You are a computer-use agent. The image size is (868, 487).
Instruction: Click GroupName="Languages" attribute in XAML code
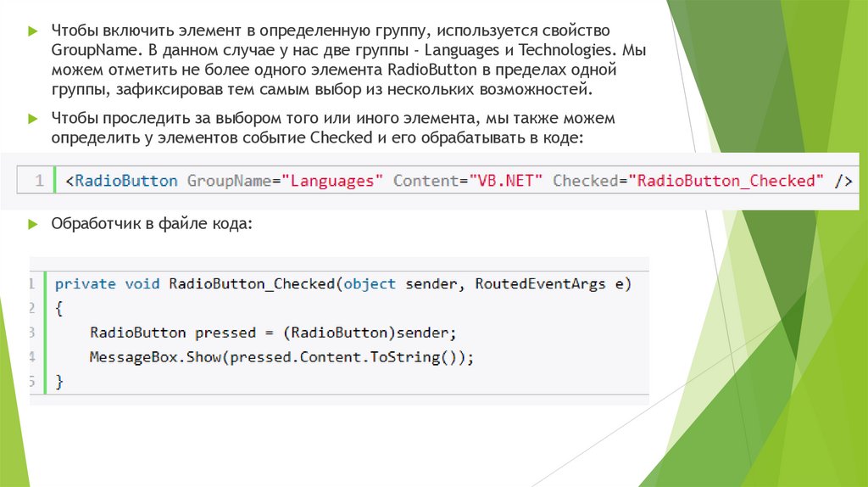point(285,181)
